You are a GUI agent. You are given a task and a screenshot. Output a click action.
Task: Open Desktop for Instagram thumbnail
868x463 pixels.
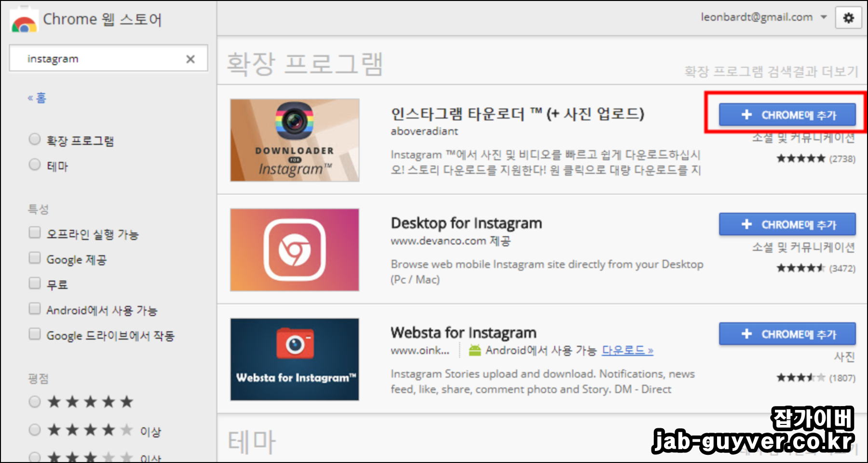pyautogui.click(x=295, y=250)
